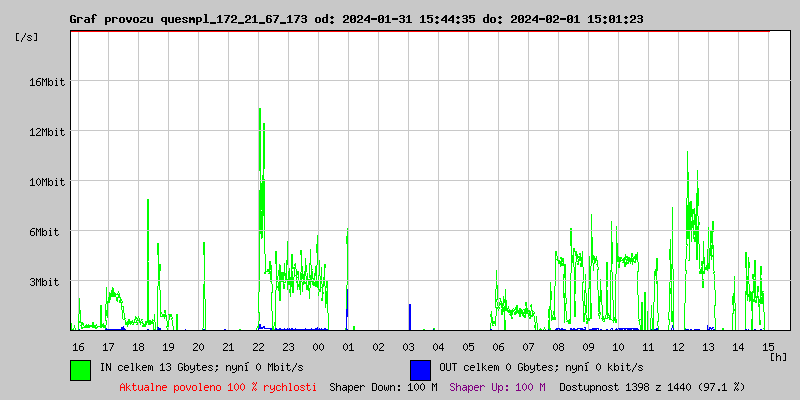The image size is (800, 400).
Task: Click the 00 midnight hour mark on the time axis
Action: pos(318,347)
